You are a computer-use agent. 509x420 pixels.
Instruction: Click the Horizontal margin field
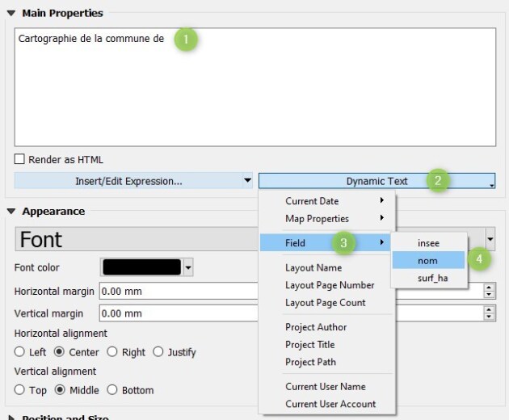[x=179, y=291]
